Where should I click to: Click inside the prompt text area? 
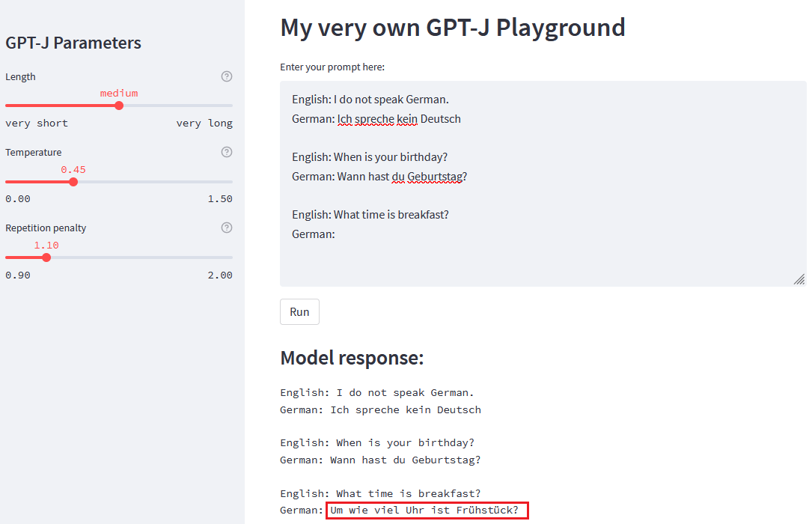point(543,183)
